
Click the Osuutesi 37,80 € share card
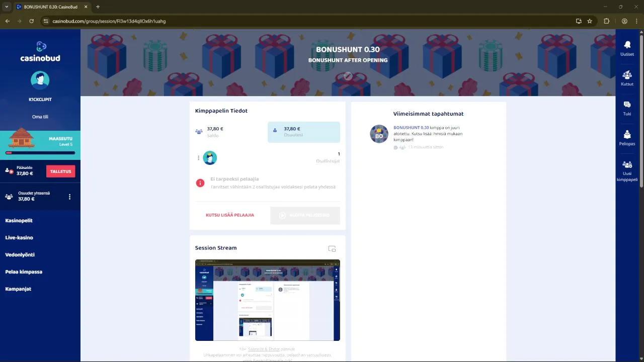(304, 132)
